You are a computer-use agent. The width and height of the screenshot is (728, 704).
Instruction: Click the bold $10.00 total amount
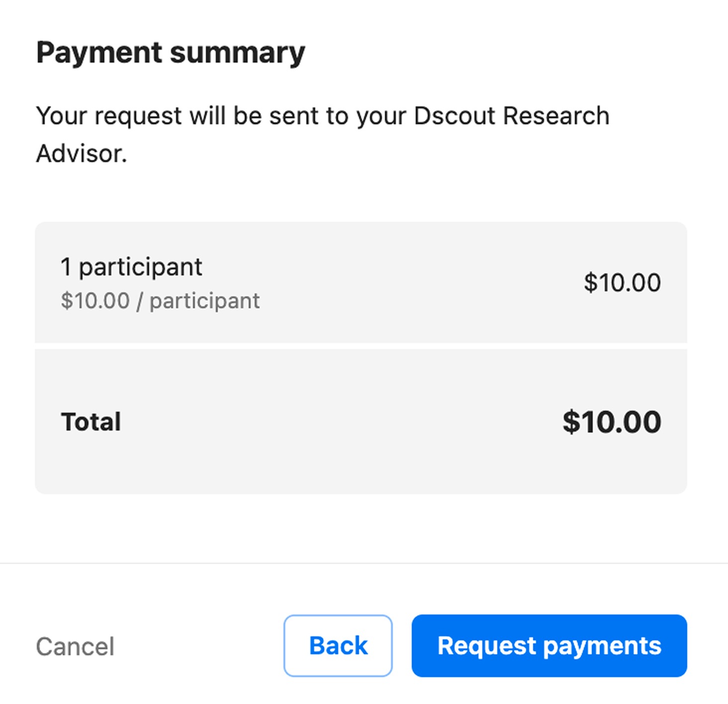[x=612, y=422]
